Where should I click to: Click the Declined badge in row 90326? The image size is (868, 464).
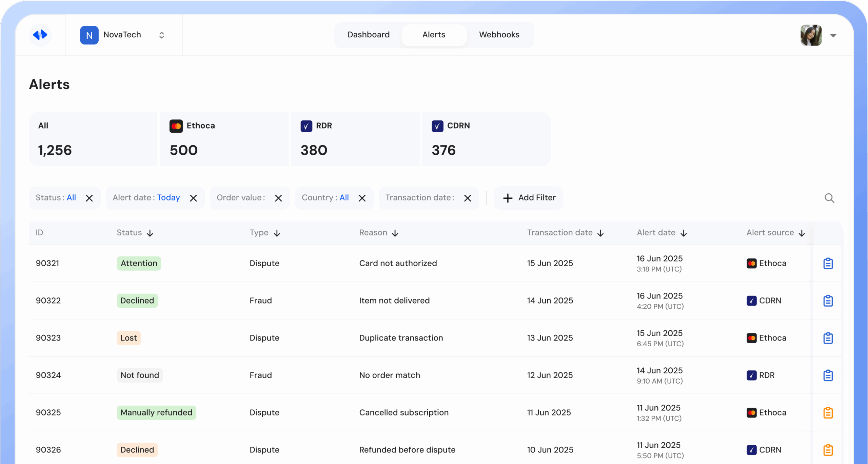coord(137,450)
